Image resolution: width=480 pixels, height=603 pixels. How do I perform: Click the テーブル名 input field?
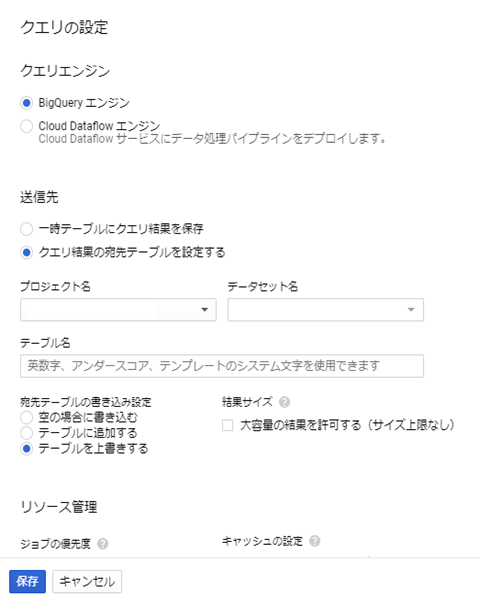pos(222,366)
